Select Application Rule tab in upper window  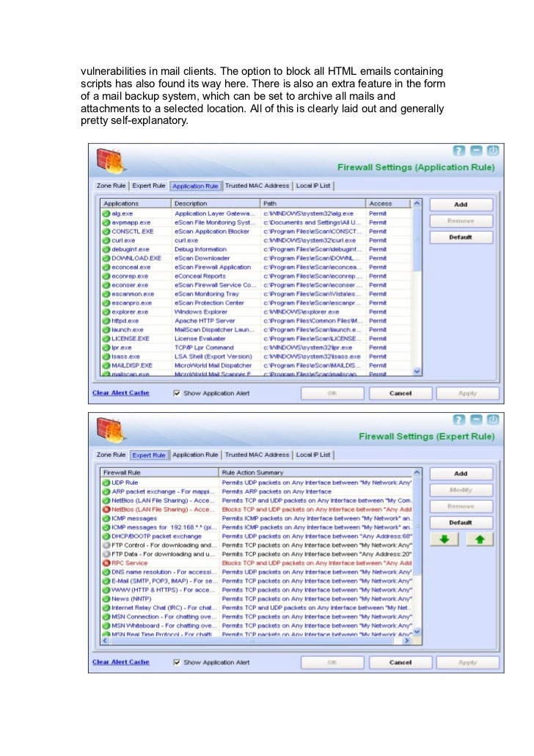click(x=195, y=186)
